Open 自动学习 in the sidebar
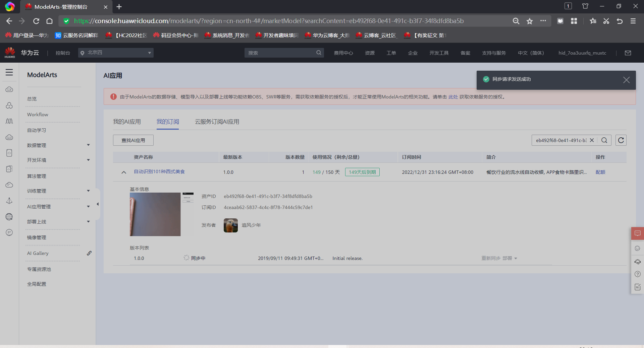The image size is (644, 348). click(37, 130)
